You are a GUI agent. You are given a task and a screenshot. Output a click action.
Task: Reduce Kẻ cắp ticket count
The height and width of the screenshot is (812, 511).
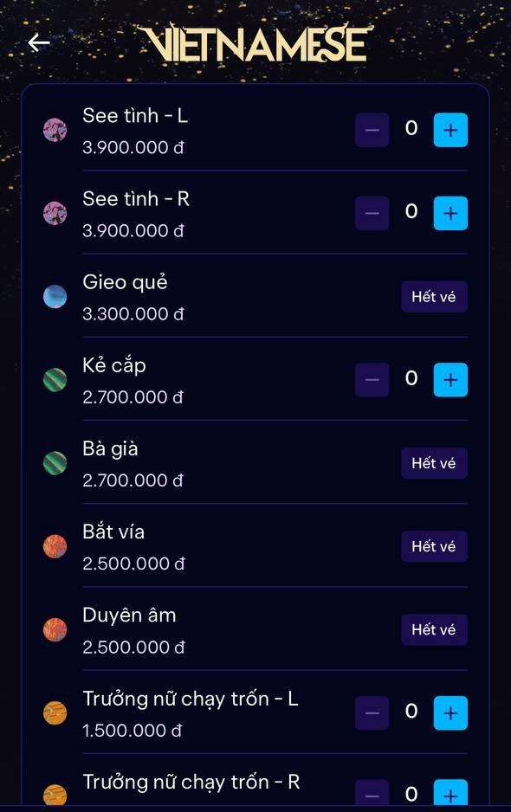372,379
